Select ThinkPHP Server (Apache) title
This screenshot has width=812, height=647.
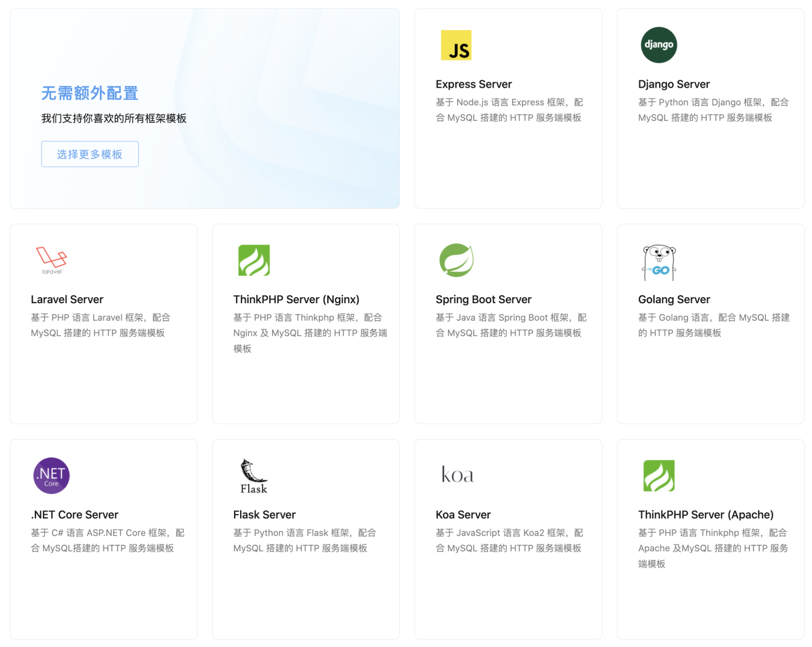coord(706,515)
